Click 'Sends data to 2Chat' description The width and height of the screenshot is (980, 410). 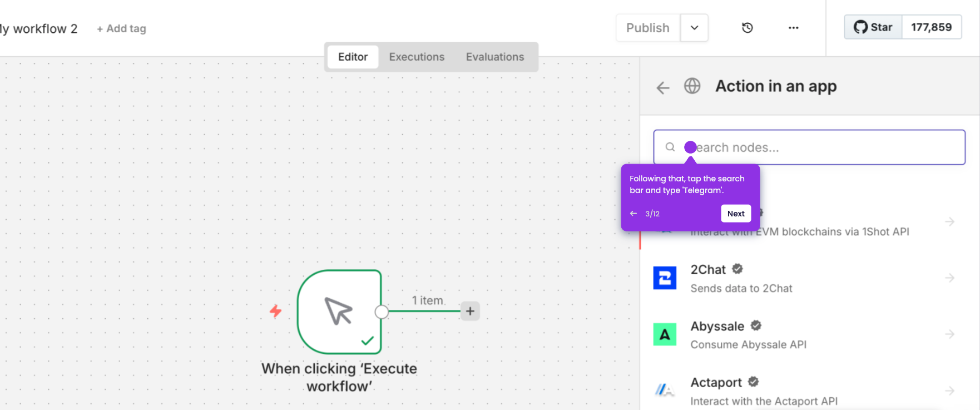coord(741,288)
